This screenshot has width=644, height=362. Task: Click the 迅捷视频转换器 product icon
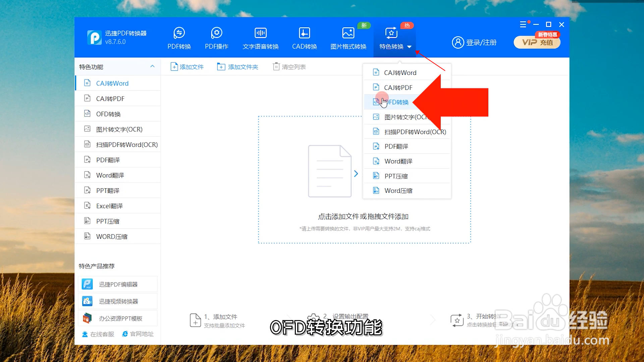[87, 301]
